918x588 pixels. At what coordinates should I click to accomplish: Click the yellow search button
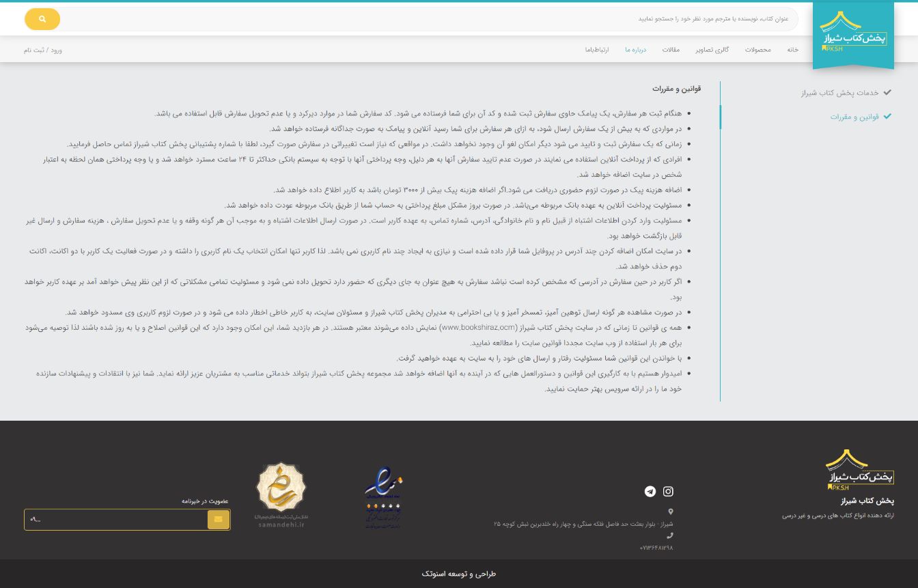click(42, 19)
